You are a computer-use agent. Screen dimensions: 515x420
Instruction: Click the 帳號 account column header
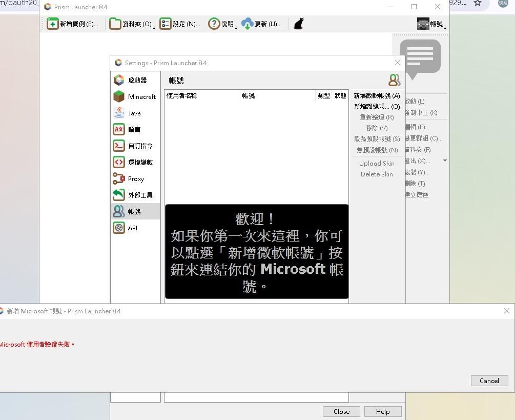tap(278, 95)
